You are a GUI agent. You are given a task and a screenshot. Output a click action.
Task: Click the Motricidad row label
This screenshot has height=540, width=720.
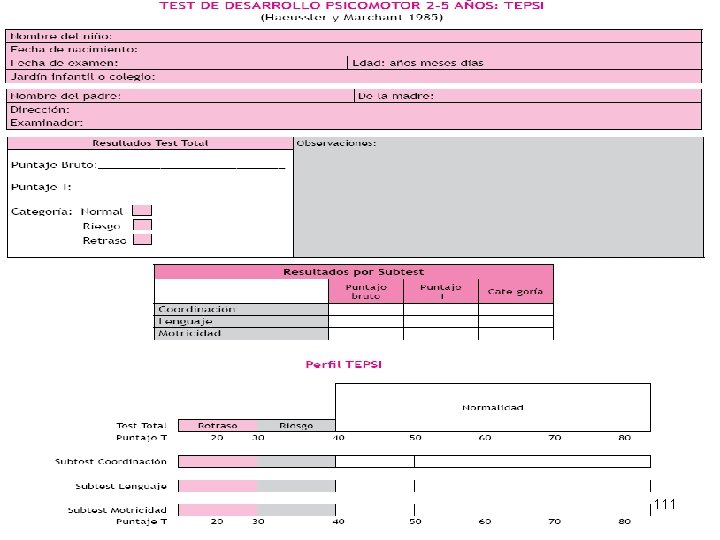coord(241,333)
